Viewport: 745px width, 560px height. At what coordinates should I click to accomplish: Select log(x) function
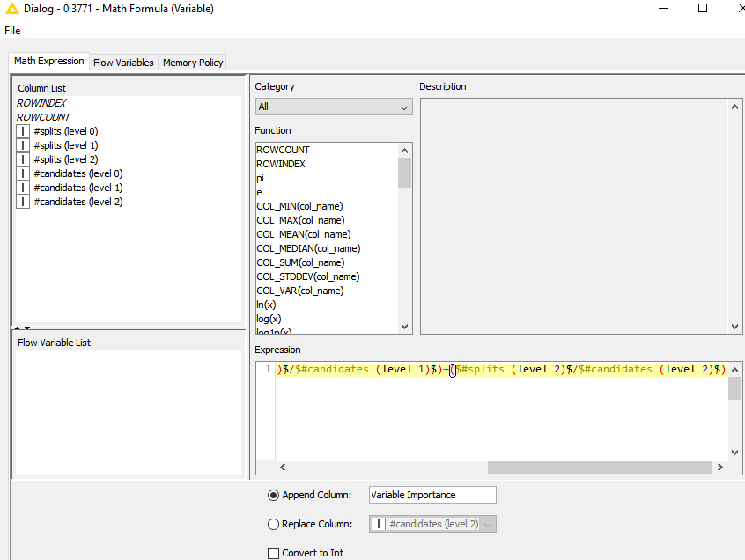click(x=269, y=319)
